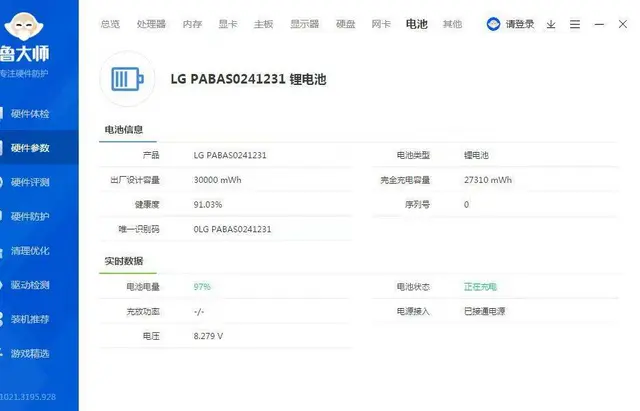
Task: Click the version number at sidebar bottom
Action: pos(28,397)
